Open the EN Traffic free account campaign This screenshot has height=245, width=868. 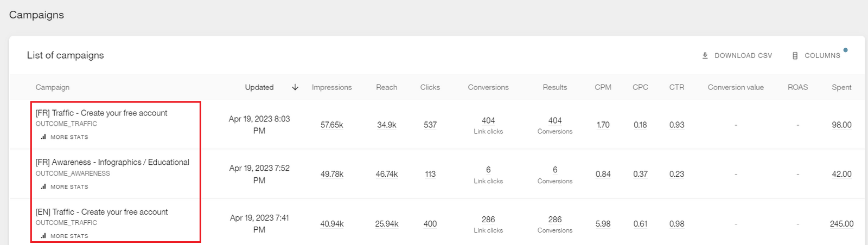point(101,212)
